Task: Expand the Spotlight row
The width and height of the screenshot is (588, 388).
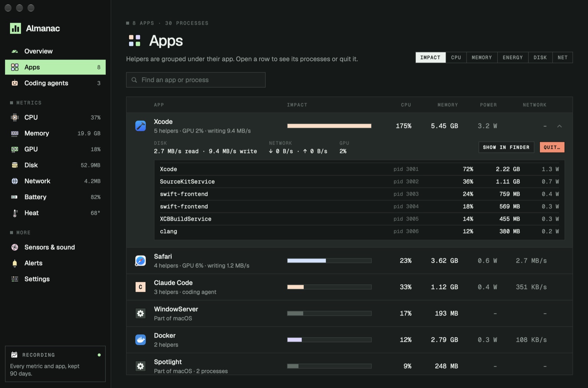Action: point(349,364)
